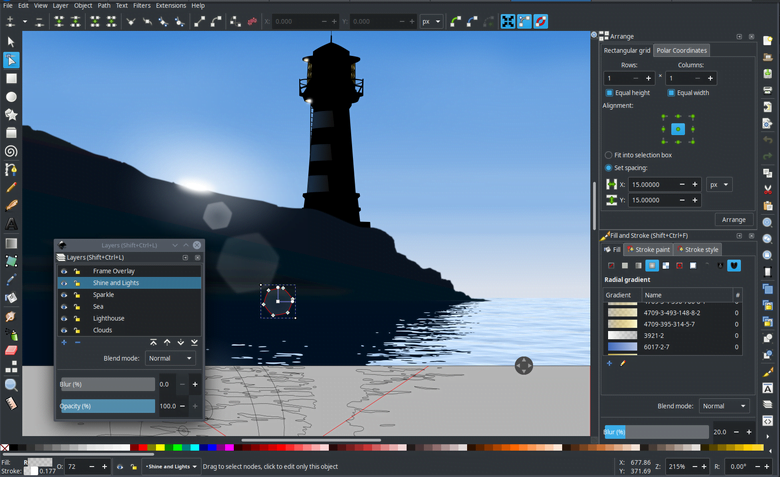Add a new layer with plus icon

(x=65, y=343)
